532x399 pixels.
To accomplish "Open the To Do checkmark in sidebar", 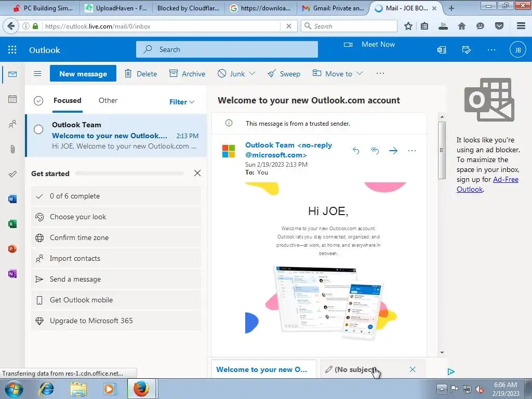I will point(12,174).
